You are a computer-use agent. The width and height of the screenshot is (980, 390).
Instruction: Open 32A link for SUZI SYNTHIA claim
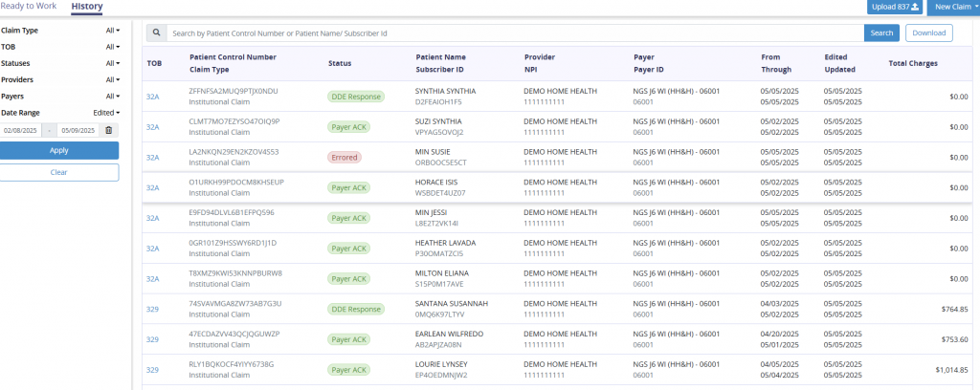[x=153, y=127]
